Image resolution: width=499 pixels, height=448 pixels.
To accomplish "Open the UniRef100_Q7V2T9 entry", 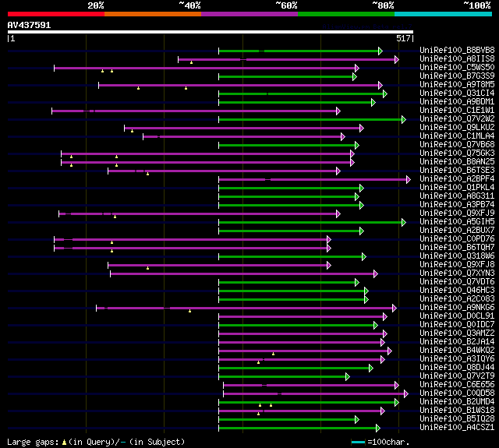I will coord(457,376).
